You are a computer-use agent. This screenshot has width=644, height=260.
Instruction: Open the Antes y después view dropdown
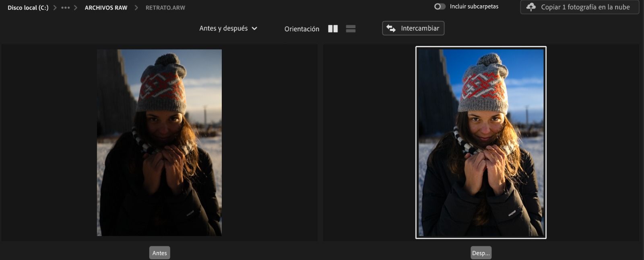(x=223, y=28)
